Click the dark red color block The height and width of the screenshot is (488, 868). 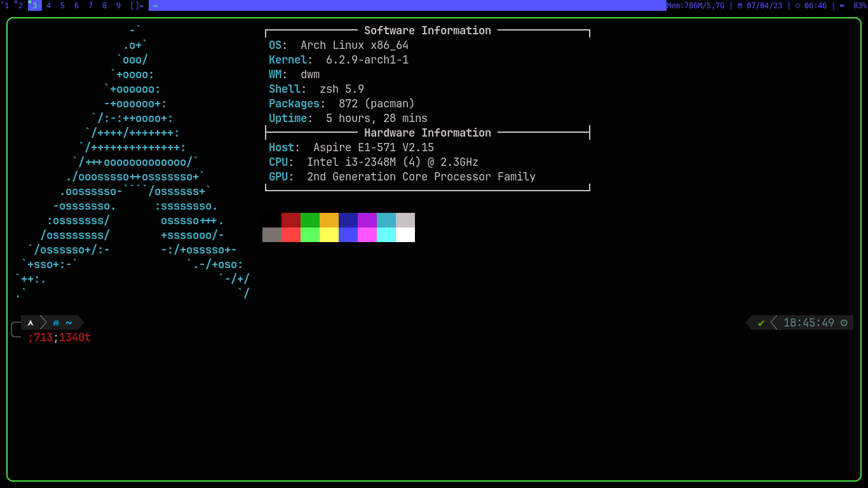coord(291,220)
